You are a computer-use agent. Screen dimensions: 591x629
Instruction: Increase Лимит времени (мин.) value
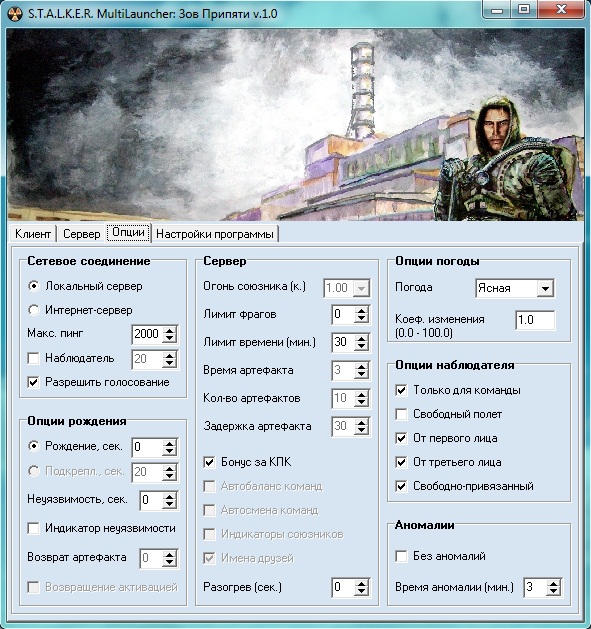(361, 339)
